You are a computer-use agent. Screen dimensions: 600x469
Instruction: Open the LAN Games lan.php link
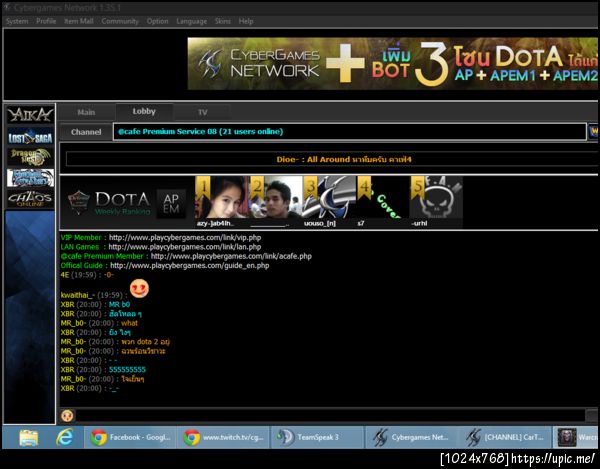click(184, 247)
